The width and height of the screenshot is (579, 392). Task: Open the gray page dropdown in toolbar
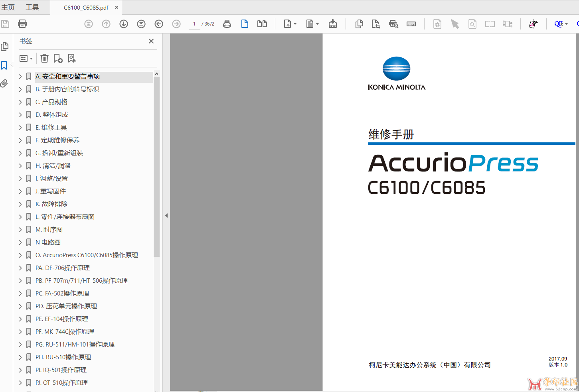coord(312,24)
